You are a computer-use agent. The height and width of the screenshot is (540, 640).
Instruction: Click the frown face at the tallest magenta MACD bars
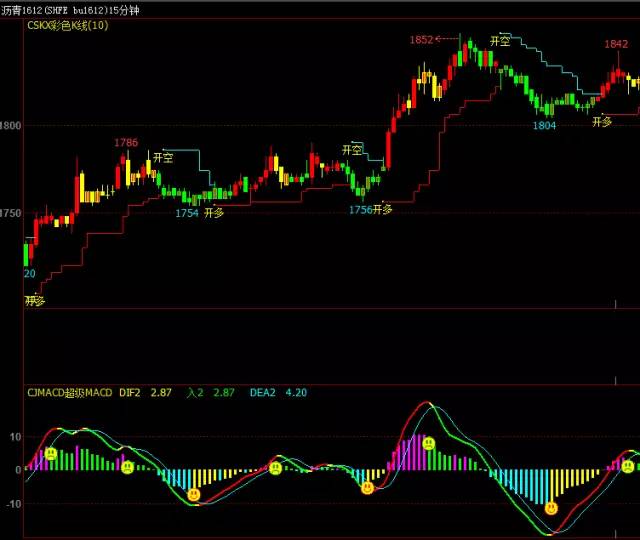coord(429,443)
